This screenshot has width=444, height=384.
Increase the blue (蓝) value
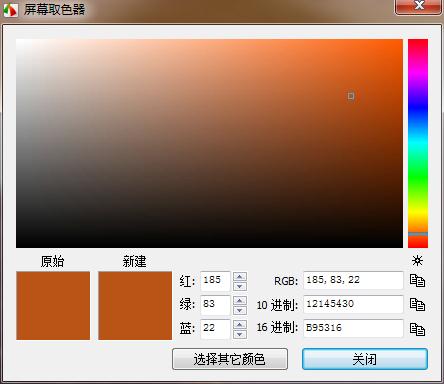click(x=240, y=324)
